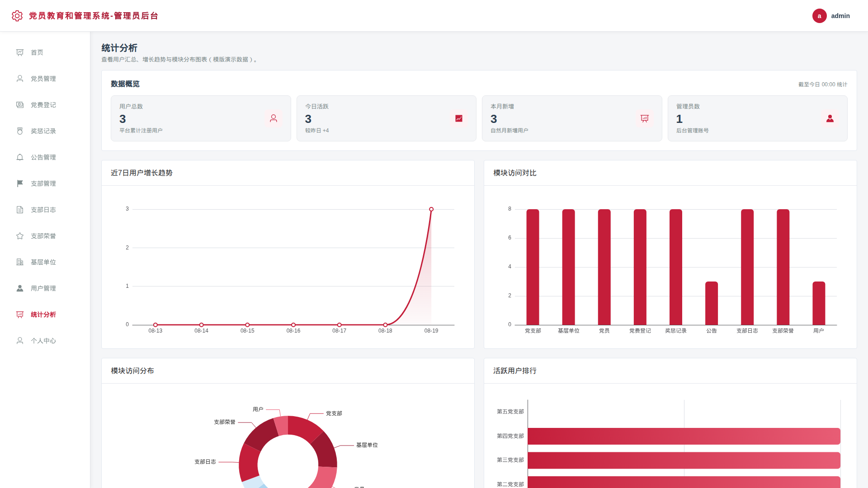Screen dimensions: 868x488
Task: Click the 首页 sidebar icon
Action: pyautogui.click(x=20, y=52)
